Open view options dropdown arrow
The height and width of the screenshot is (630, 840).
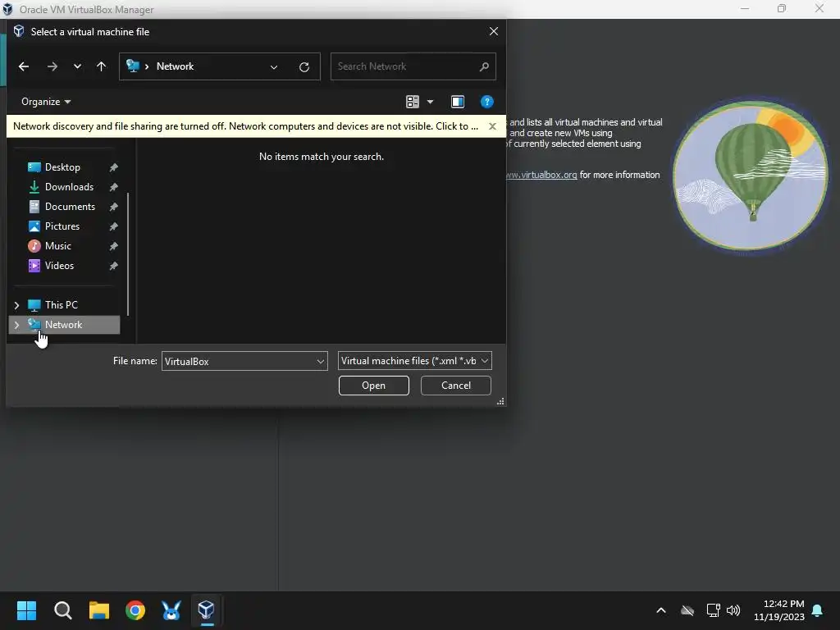(430, 102)
